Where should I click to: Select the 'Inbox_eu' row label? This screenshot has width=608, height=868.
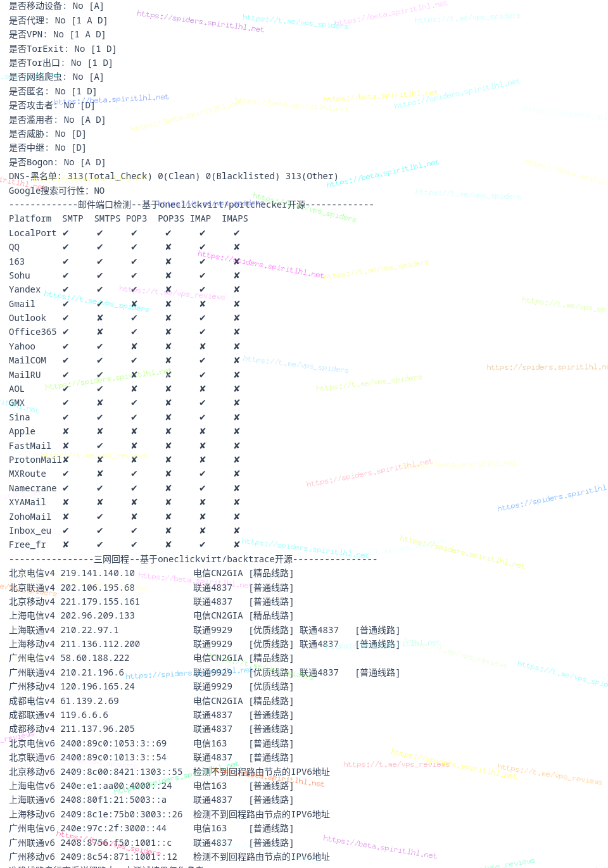30,531
